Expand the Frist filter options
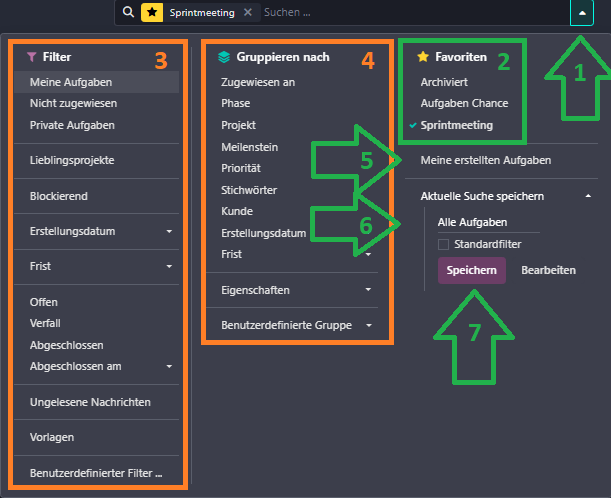Screen dimensions: 611x501 (x=169, y=267)
